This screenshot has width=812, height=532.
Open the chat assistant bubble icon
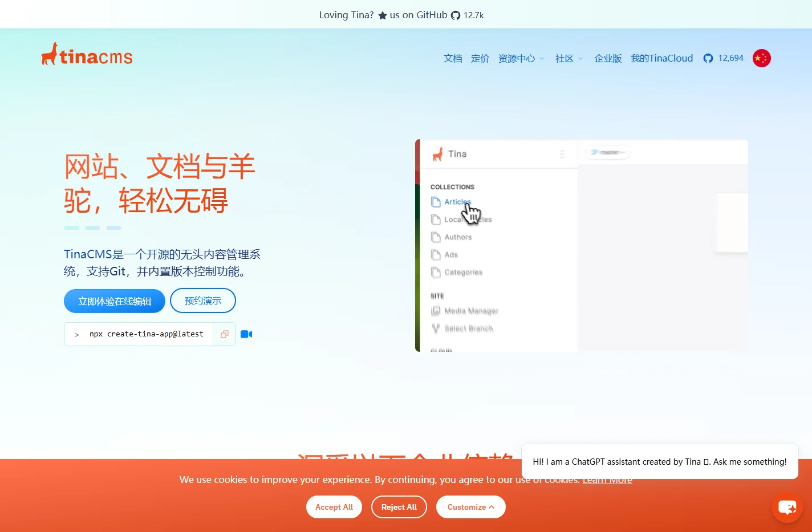click(x=787, y=507)
